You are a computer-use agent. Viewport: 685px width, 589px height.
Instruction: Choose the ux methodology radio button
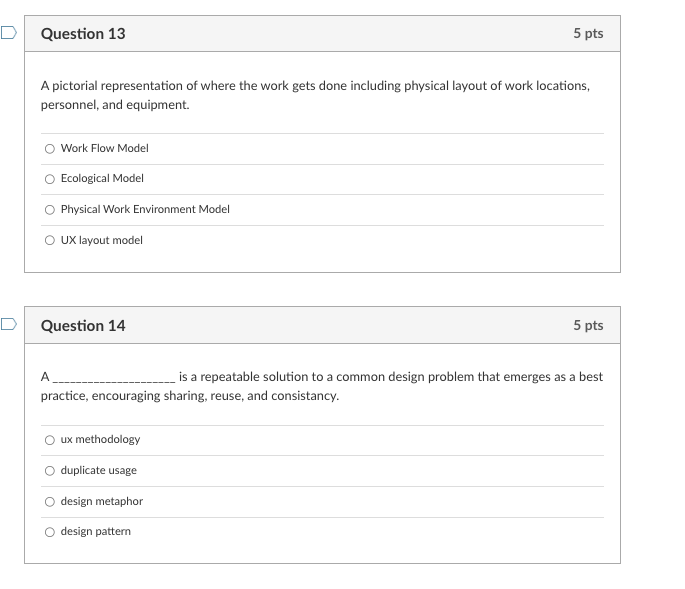tap(50, 440)
